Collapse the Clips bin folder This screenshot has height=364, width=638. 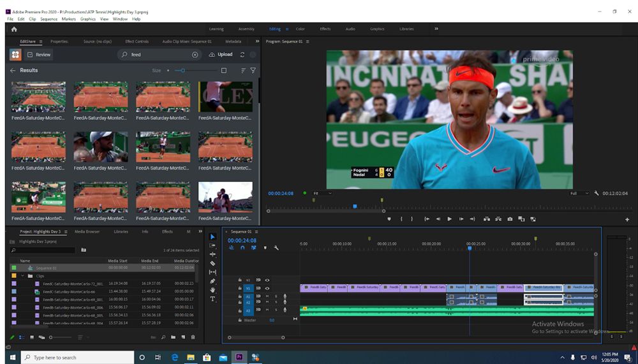[23, 276]
